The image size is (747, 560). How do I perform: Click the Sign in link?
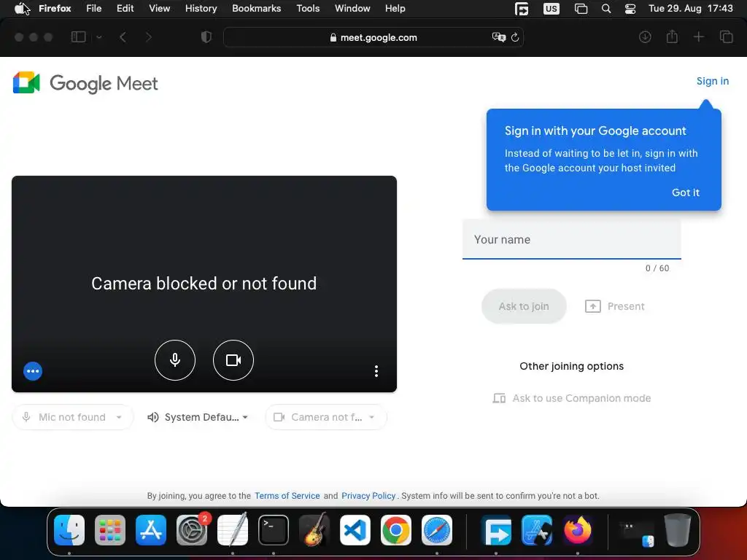[x=712, y=81]
